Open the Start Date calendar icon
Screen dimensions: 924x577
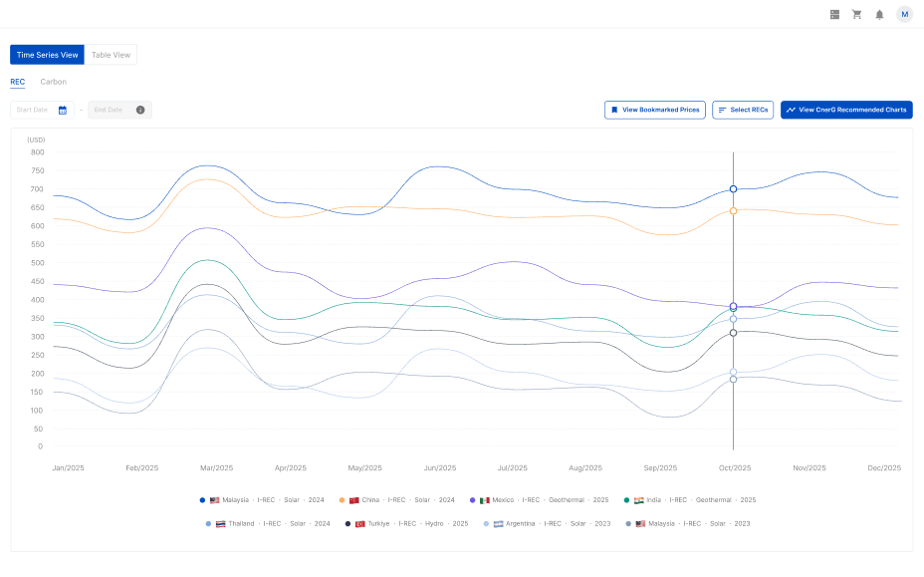(x=64, y=110)
